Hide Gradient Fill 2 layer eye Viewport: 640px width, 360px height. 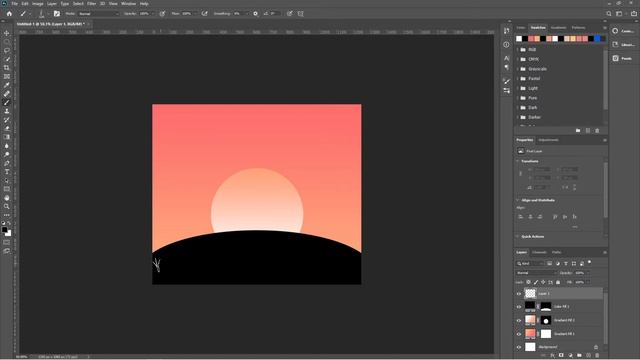pyautogui.click(x=519, y=320)
